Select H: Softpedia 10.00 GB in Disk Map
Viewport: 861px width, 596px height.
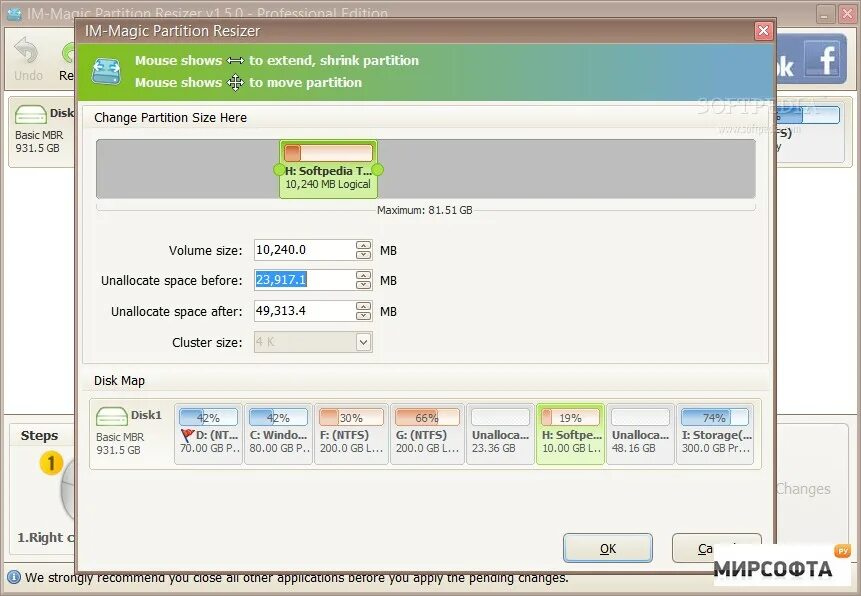571,434
